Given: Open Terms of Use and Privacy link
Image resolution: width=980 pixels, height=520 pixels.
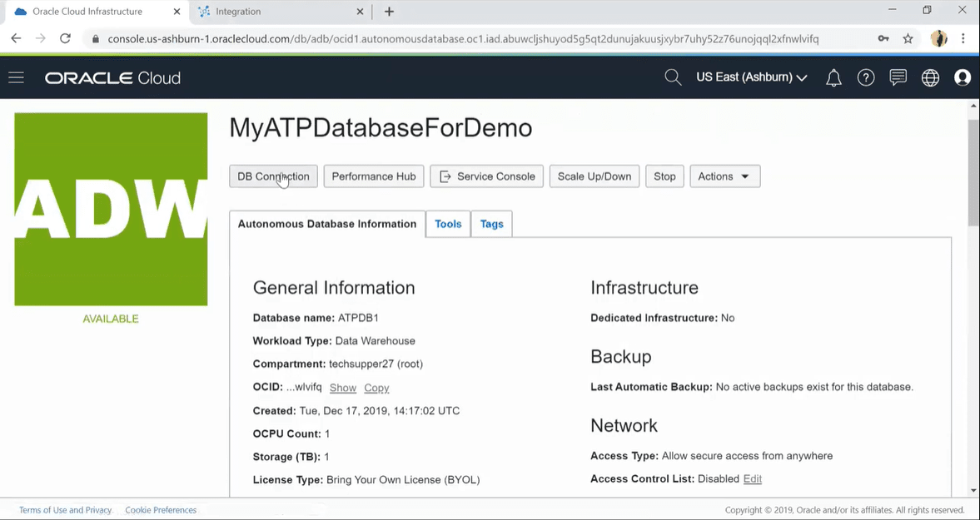Looking at the screenshot, I should point(65,510).
